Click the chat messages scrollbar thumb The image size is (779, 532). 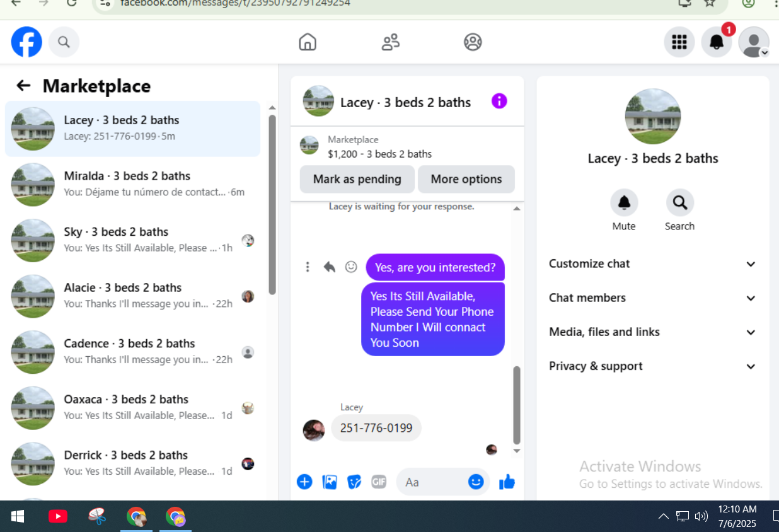(517, 405)
